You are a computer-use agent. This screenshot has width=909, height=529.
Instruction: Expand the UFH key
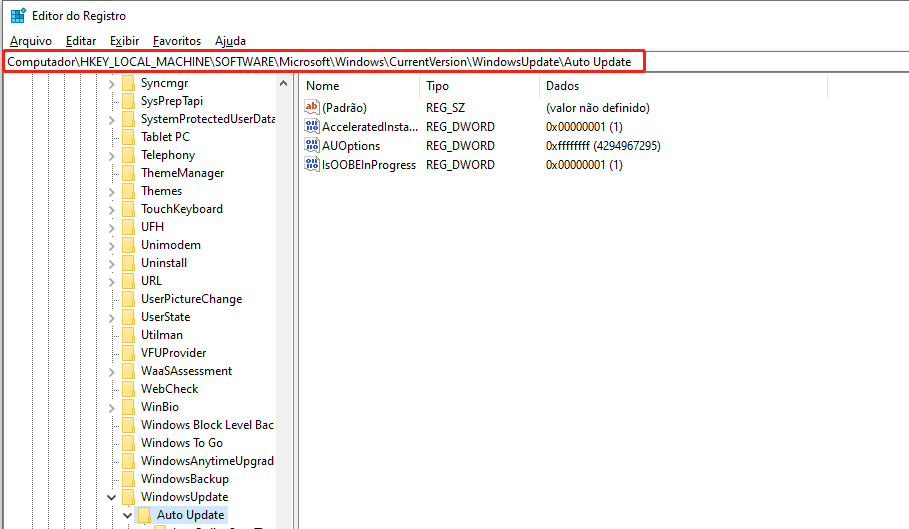[x=111, y=228]
